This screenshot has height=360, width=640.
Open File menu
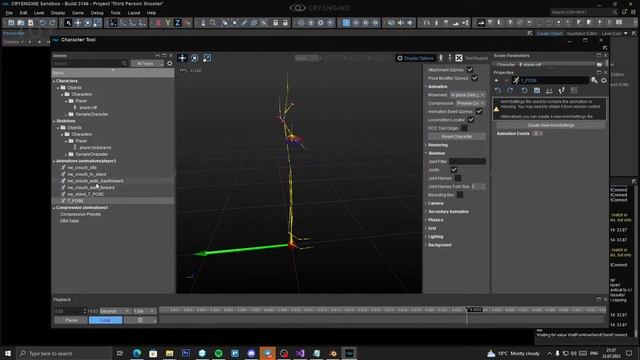pos(9,13)
